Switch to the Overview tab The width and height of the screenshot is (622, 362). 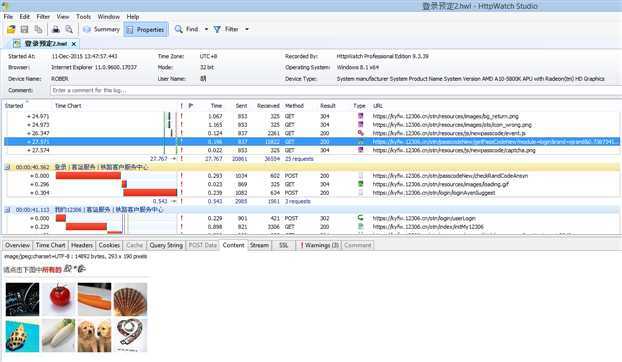17,245
